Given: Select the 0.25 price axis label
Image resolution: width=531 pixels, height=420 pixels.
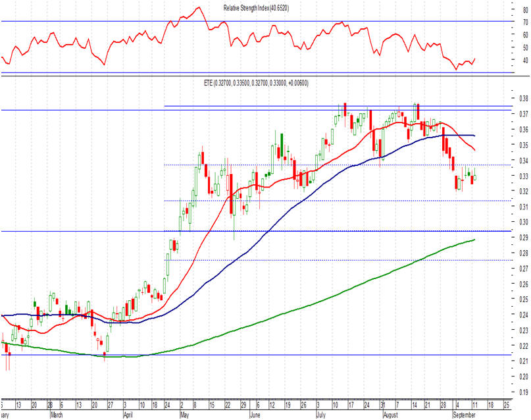Looking at the screenshot, I should point(524,300).
